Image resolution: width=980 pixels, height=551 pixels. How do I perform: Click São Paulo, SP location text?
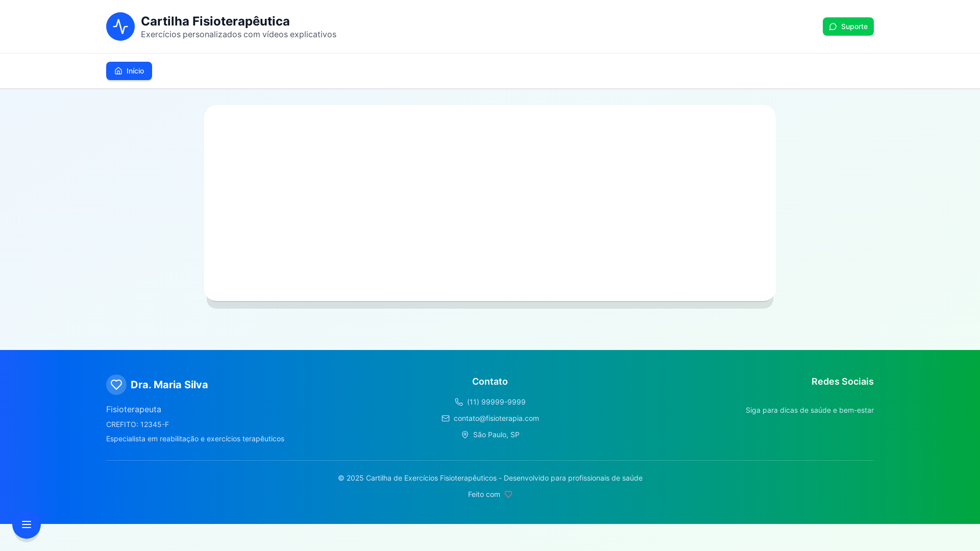click(x=496, y=435)
